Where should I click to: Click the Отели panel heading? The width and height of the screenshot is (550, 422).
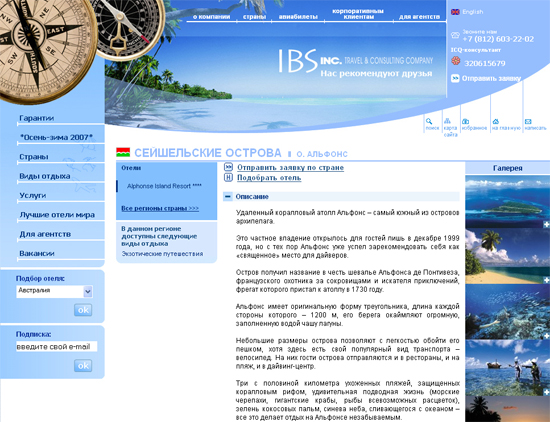tap(131, 168)
